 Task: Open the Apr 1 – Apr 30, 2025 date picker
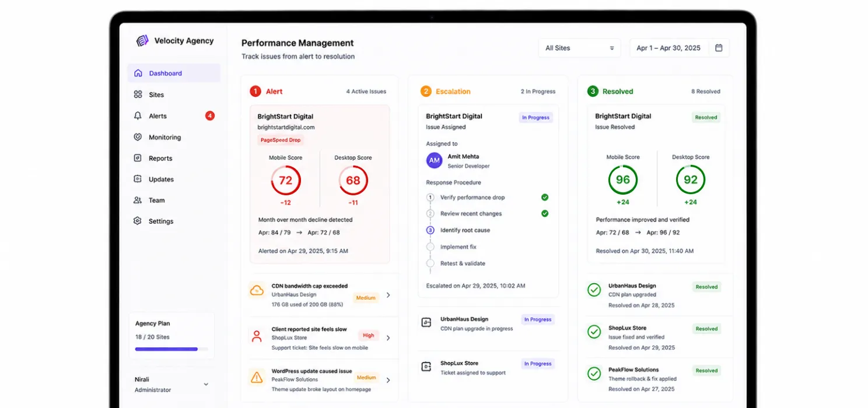click(x=680, y=48)
